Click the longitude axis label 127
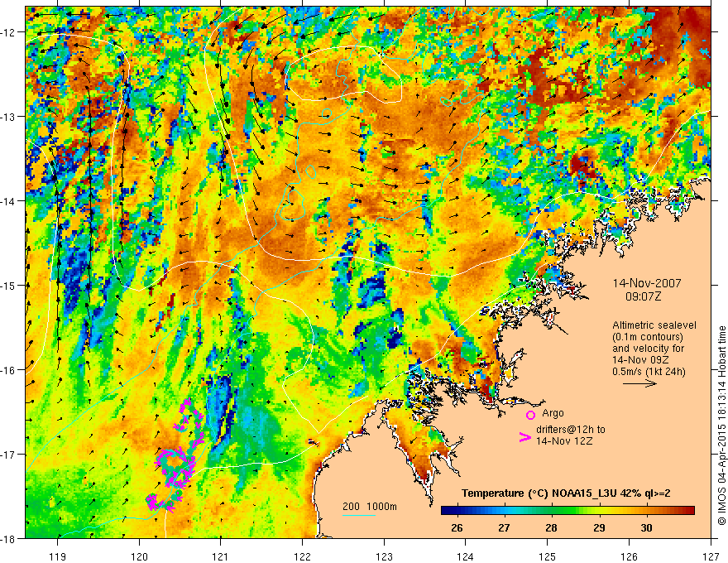This screenshot has width=728, height=563. pos(711,556)
